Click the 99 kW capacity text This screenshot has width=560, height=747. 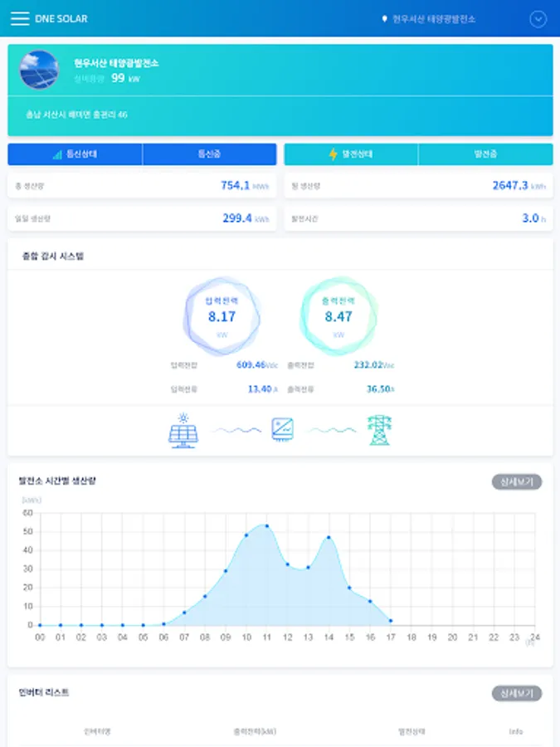coord(126,79)
